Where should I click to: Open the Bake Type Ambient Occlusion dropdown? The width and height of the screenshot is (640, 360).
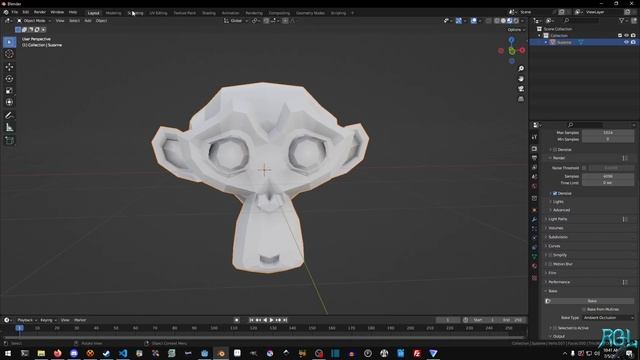608,318
